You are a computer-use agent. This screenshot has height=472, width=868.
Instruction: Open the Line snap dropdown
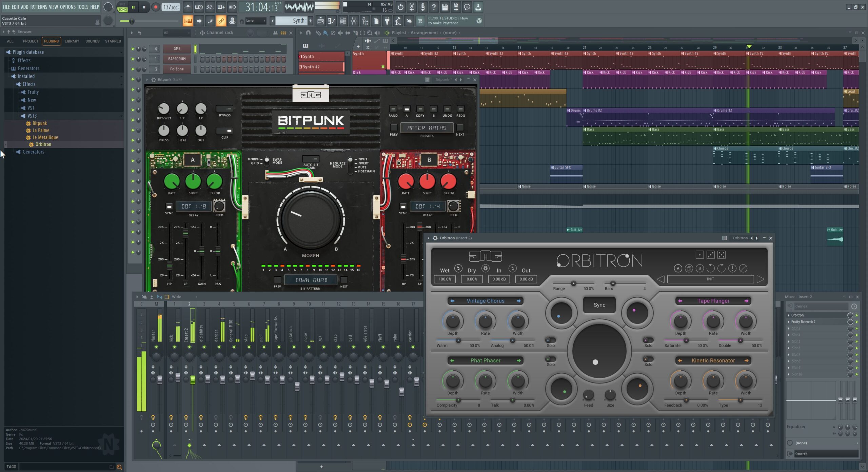pyautogui.click(x=256, y=21)
